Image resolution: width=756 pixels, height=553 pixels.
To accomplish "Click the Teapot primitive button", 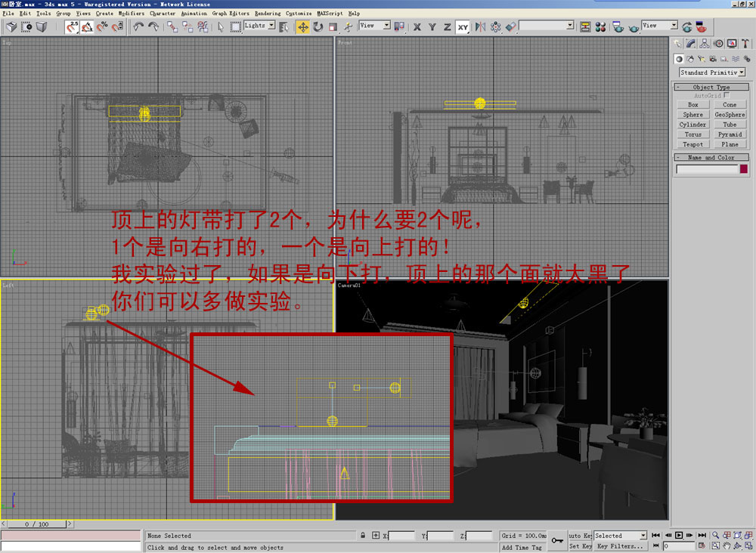I will pos(692,144).
